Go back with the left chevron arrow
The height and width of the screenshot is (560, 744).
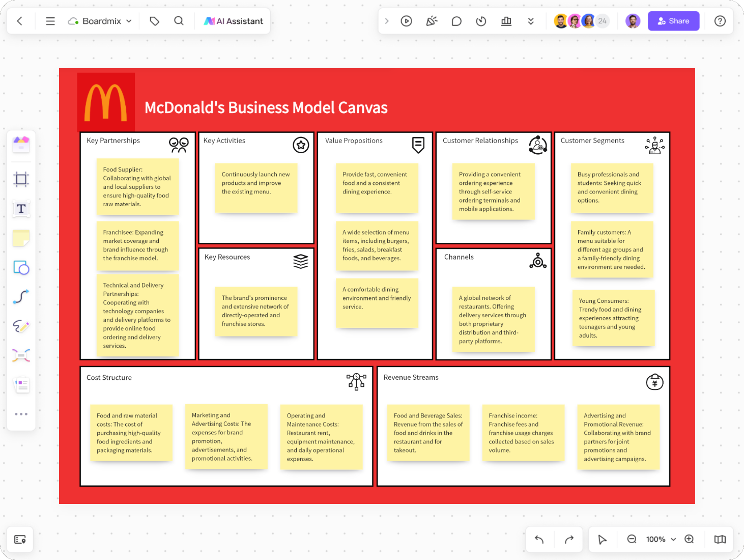click(x=20, y=21)
